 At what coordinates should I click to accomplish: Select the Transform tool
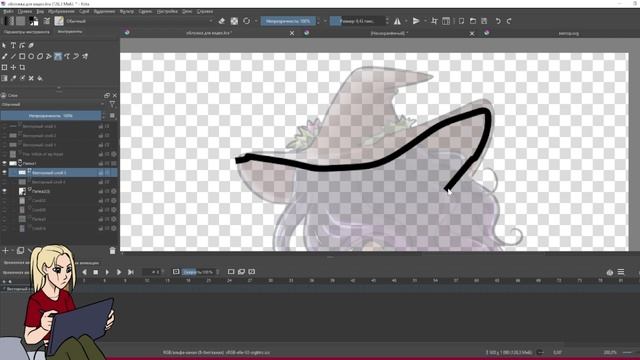pos(4,67)
